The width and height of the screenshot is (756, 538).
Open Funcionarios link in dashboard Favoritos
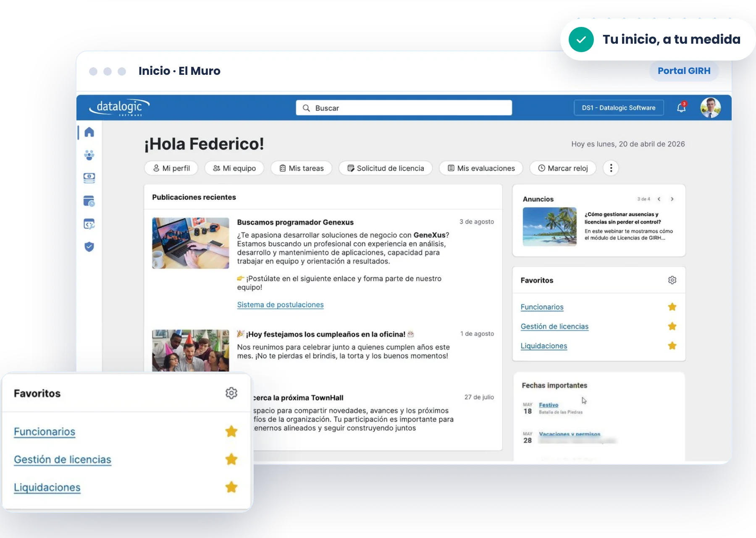542,307
